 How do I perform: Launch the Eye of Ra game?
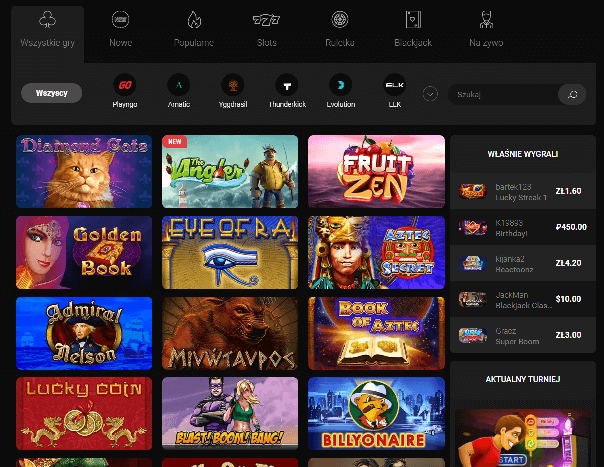coord(230,252)
